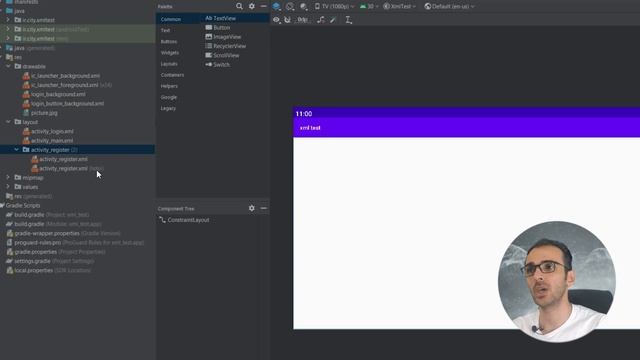
Task: Select Design Surface layers icon
Action: pos(276,6)
